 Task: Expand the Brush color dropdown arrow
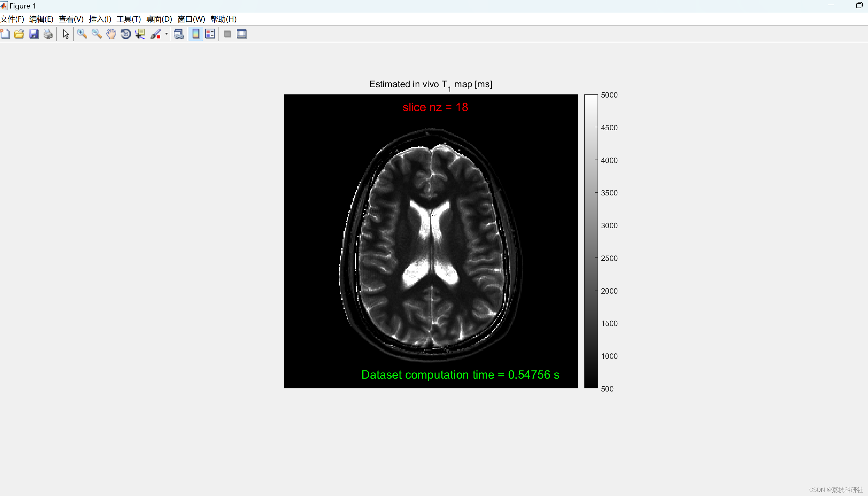tap(166, 34)
